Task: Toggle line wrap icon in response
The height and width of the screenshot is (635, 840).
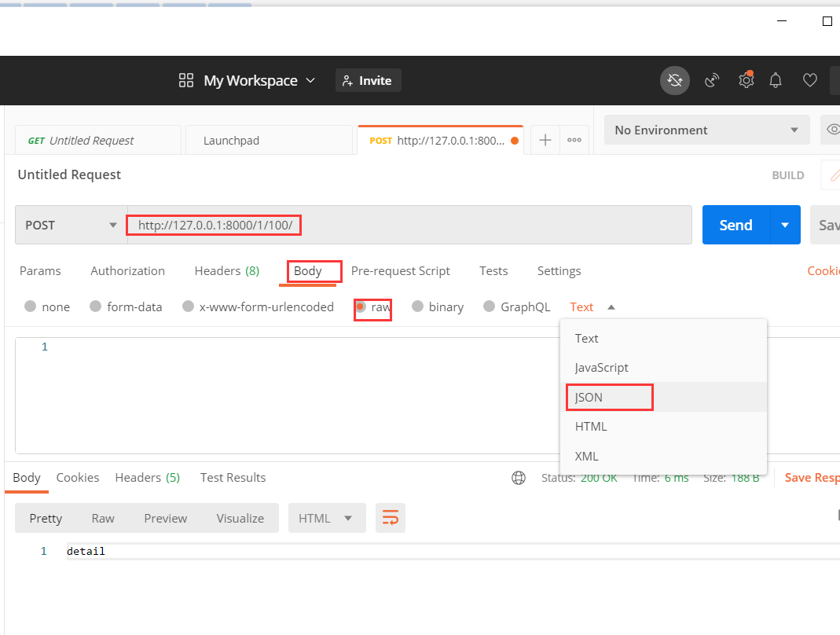Action: 391,518
